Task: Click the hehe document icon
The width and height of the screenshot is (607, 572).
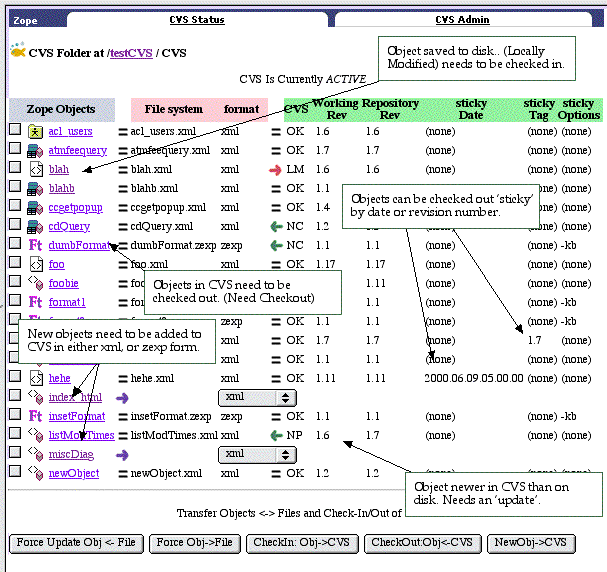Action: (x=36, y=378)
